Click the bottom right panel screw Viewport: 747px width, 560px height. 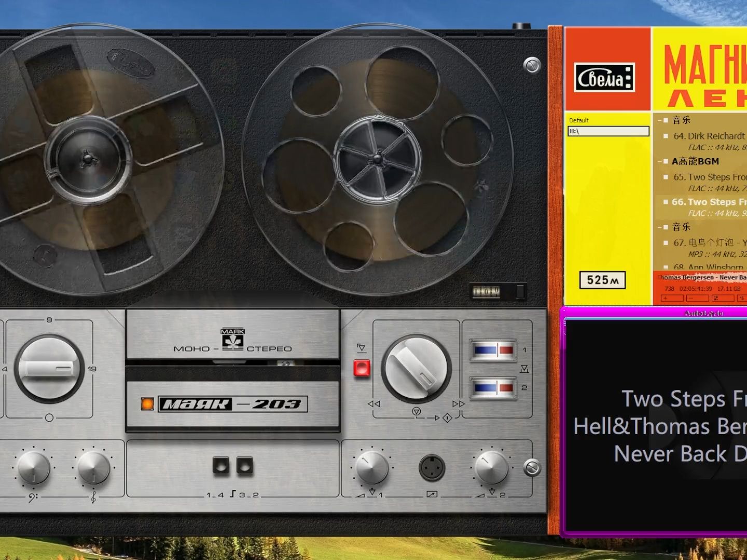pyautogui.click(x=532, y=468)
